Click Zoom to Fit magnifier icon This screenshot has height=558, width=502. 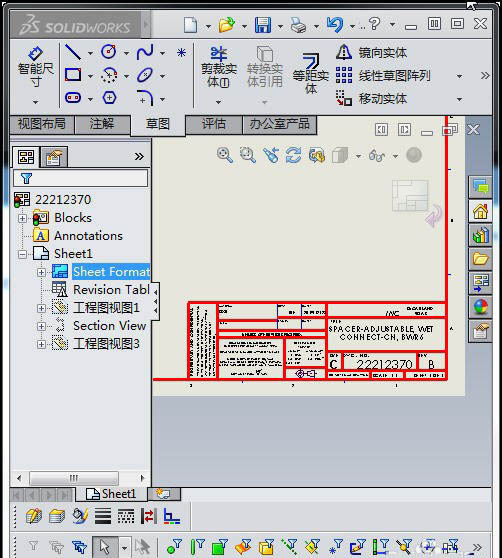tap(225, 155)
